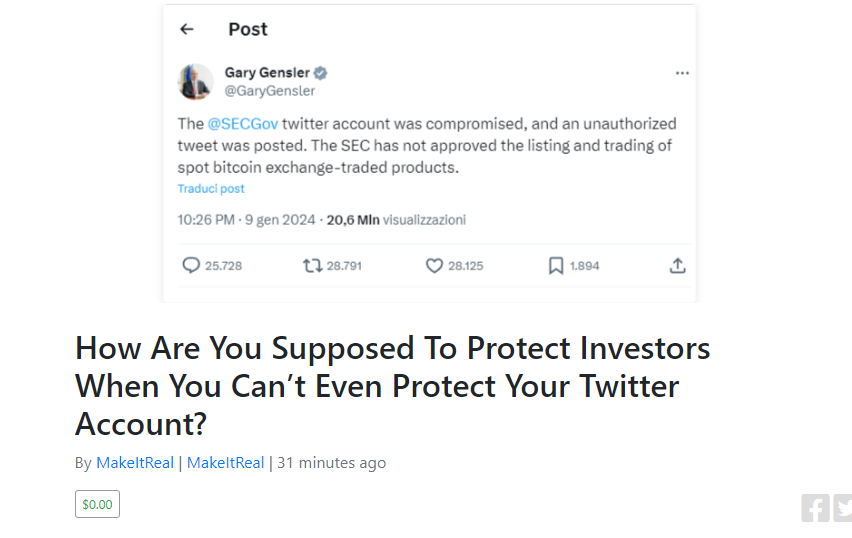Image resolution: width=852 pixels, height=538 pixels.
Task: Open the first MakeItReal author link
Action: [x=135, y=463]
